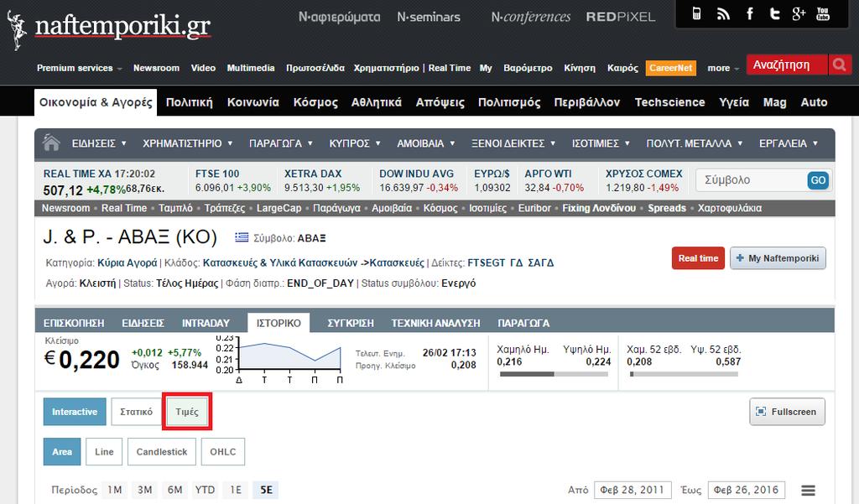Open Οικονομία & Αγορές section
This screenshot has height=504, width=859.
(96, 102)
